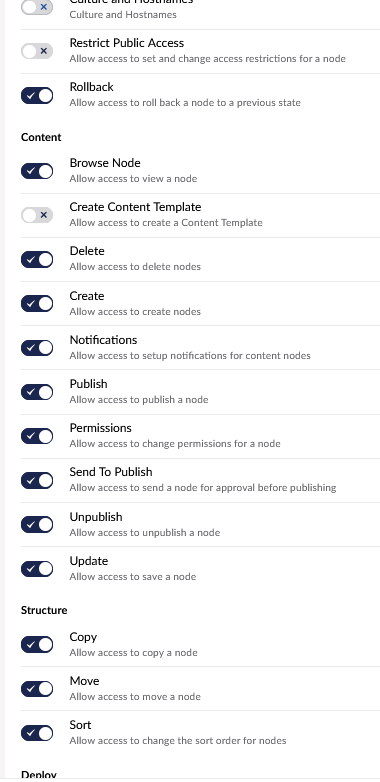Image resolution: width=380 pixels, height=782 pixels.
Task: Toggle off Notifications permission
Action: click(x=37, y=348)
